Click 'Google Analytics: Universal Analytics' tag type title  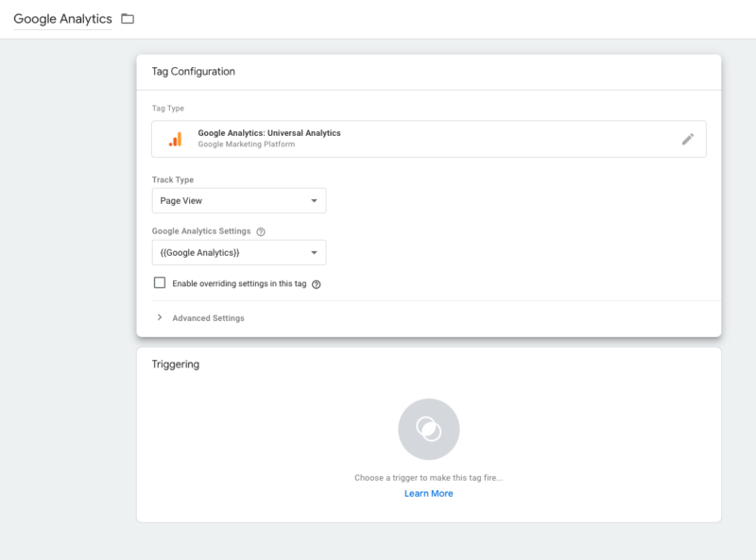pyautogui.click(x=269, y=133)
